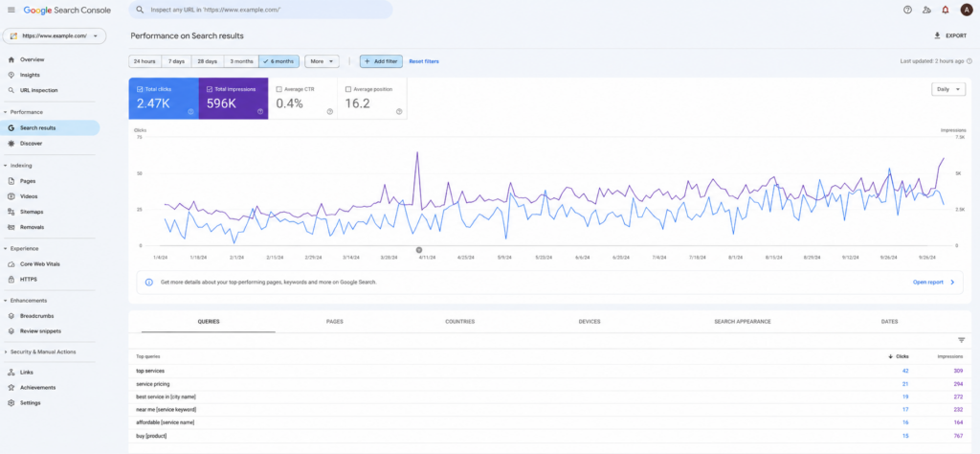Click the chart annotation marker on timeline
This screenshot has height=454, width=980.
click(419, 250)
